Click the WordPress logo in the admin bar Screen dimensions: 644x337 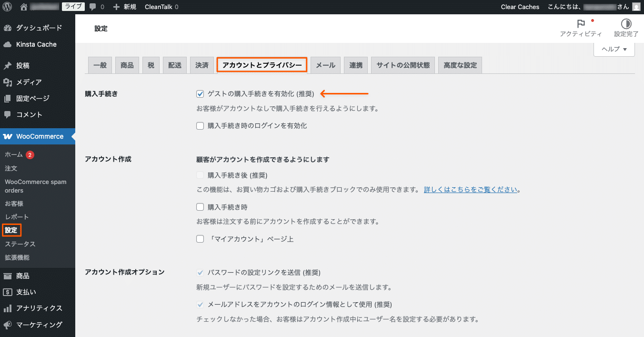pos(7,7)
